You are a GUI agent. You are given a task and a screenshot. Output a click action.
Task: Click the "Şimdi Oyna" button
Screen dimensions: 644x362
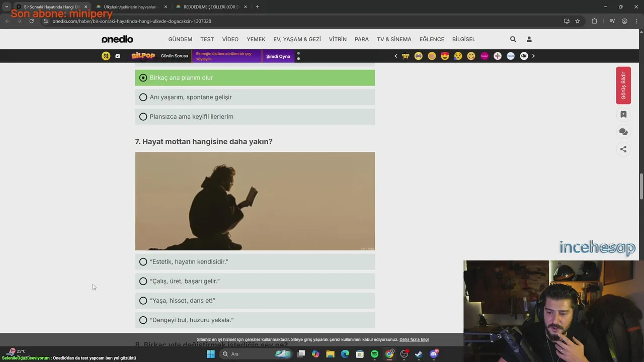[278, 56]
